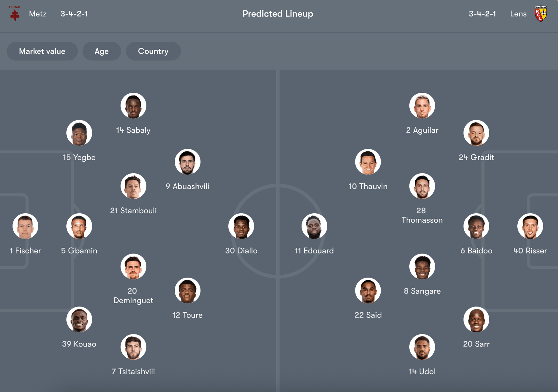This screenshot has width=558, height=392.
Task: Select goalkeeper Fischer's photo
Action: (25, 226)
